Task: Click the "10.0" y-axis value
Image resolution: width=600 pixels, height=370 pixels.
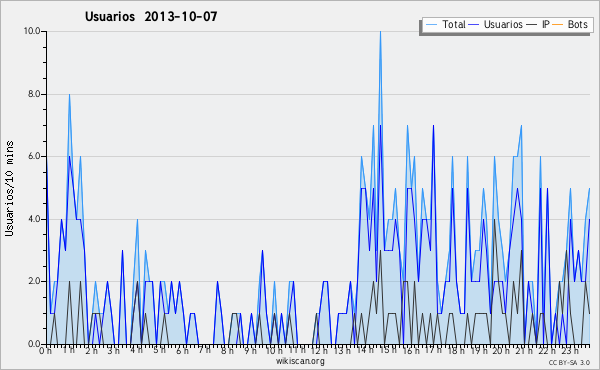Action: (32, 31)
